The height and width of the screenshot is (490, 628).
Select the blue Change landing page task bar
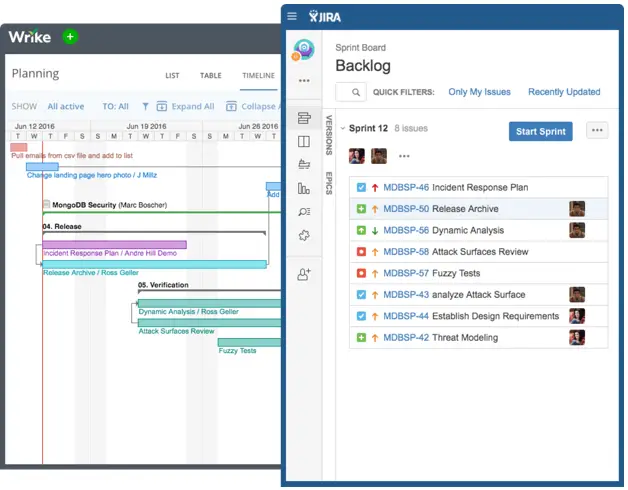(x=42, y=167)
